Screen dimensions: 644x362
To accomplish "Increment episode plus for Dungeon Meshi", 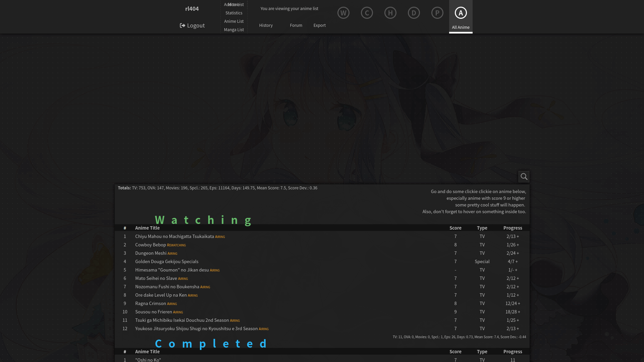I will tap(518, 253).
